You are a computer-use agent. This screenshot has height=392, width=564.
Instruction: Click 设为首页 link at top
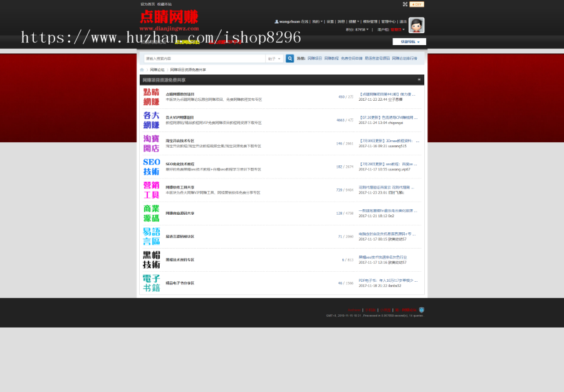[x=147, y=4]
